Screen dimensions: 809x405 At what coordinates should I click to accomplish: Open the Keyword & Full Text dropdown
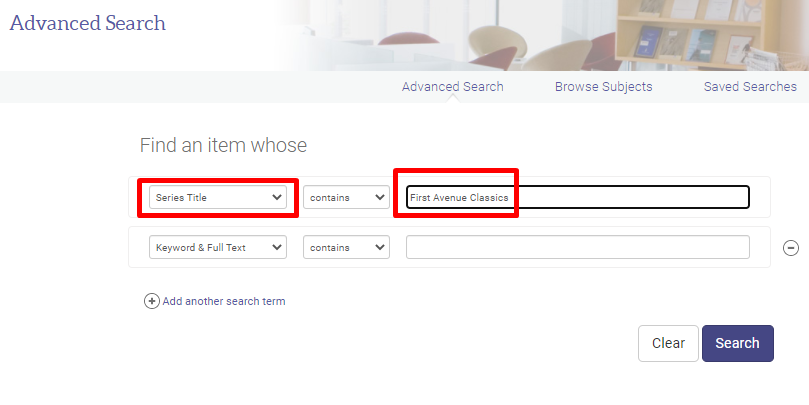(218, 247)
